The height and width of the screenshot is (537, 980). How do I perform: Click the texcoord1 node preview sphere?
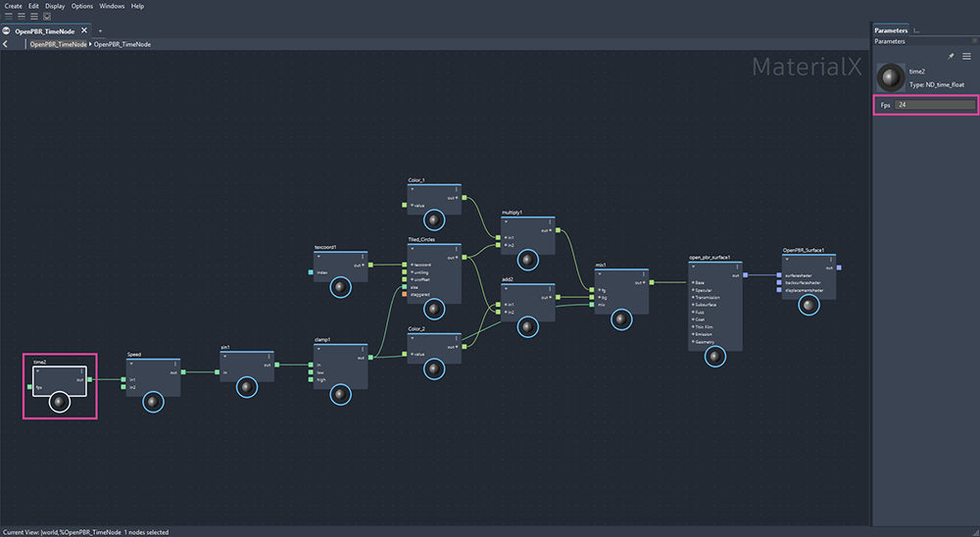point(341,287)
